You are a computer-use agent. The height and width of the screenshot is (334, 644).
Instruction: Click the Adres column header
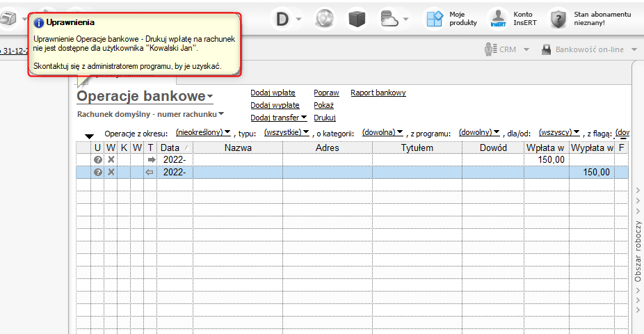328,148
